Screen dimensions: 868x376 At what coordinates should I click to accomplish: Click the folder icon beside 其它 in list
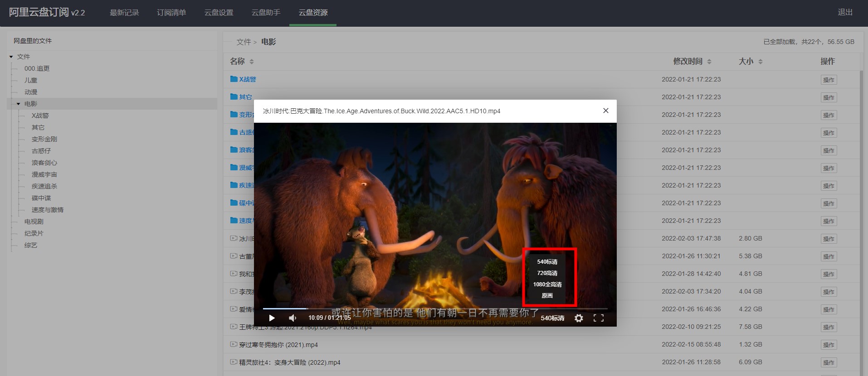[234, 96]
